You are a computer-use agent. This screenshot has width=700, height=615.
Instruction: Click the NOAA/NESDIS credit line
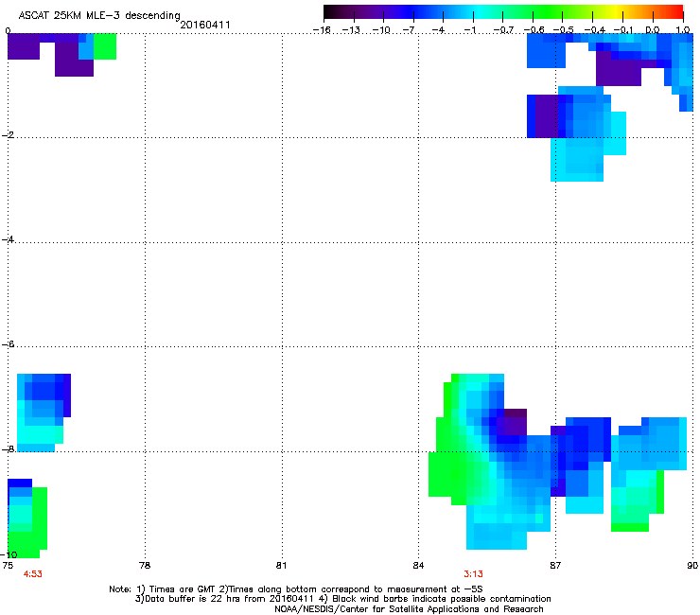point(409,609)
